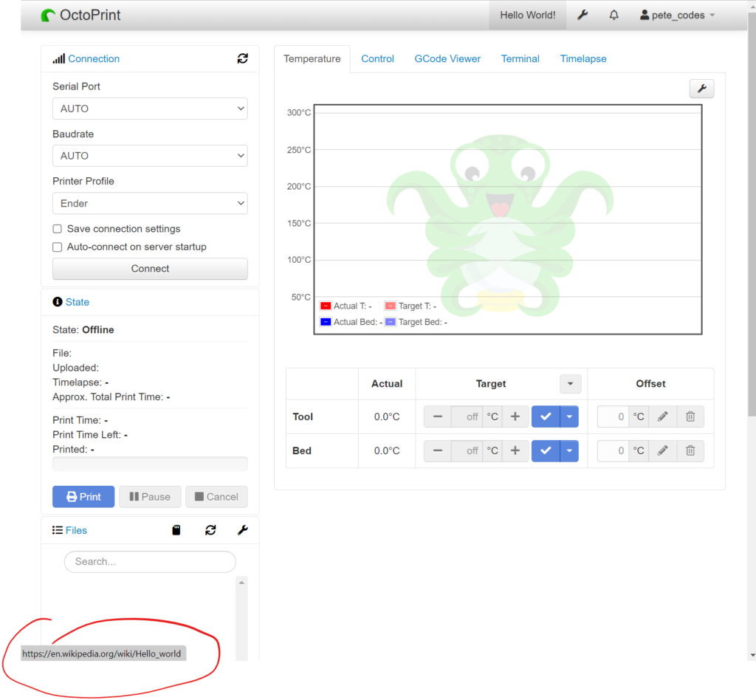Delete Bed offset with trash icon
The image size is (756, 700).
click(x=690, y=450)
